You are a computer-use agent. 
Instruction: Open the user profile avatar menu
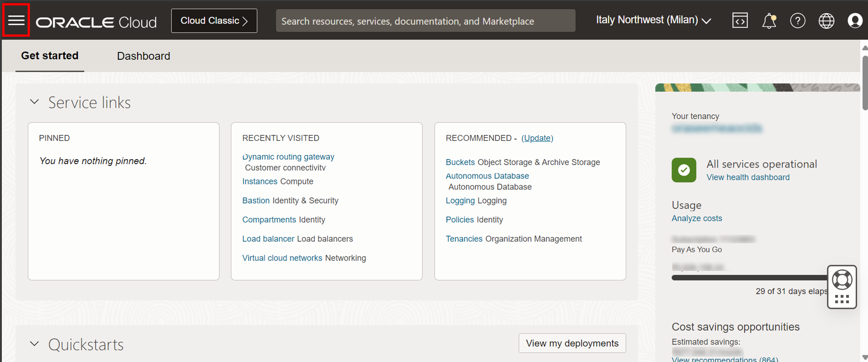855,21
